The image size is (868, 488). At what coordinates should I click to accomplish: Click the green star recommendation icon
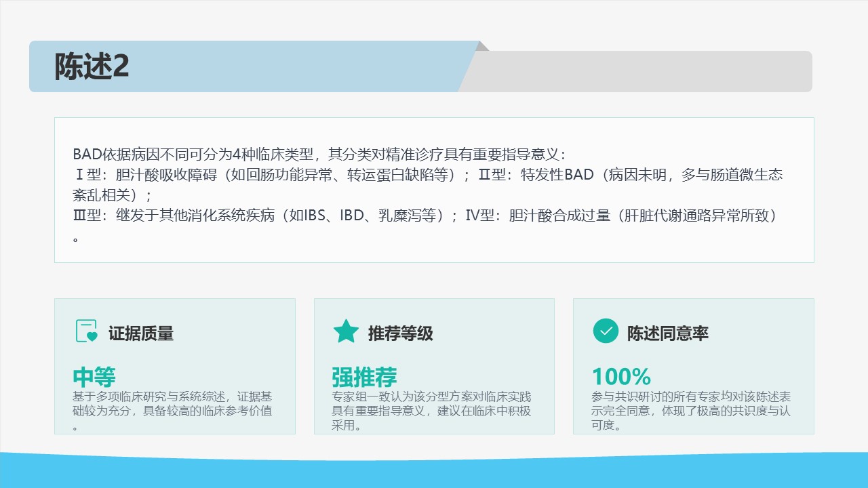coord(346,331)
